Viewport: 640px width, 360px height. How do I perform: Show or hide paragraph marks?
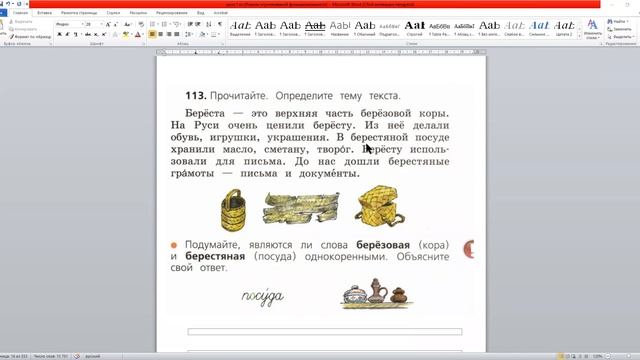(x=220, y=24)
